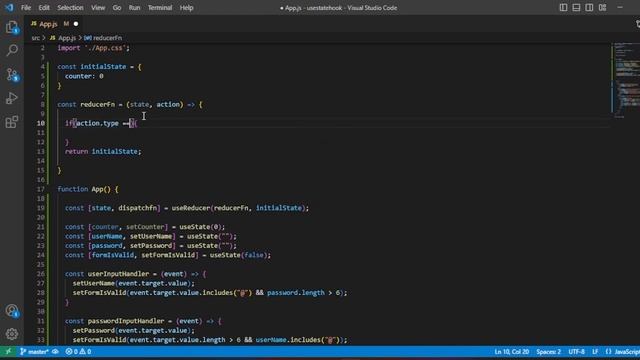Click 'action.type' in the if statement
Image resolution: width=640 pixels, height=360 pixels.
click(x=97, y=123)
